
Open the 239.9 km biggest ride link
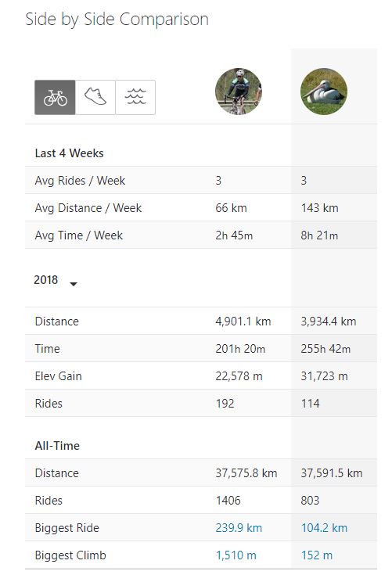(x=239, y=528)
